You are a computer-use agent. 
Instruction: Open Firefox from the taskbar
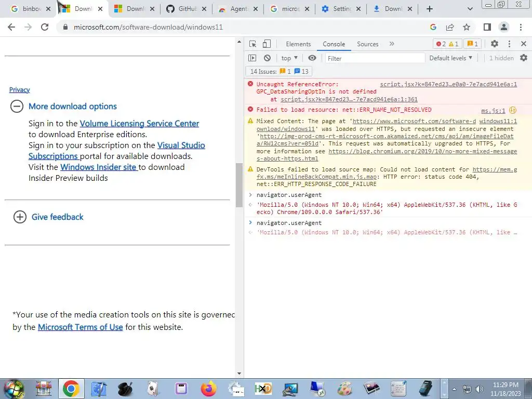[x=209, y=389]
